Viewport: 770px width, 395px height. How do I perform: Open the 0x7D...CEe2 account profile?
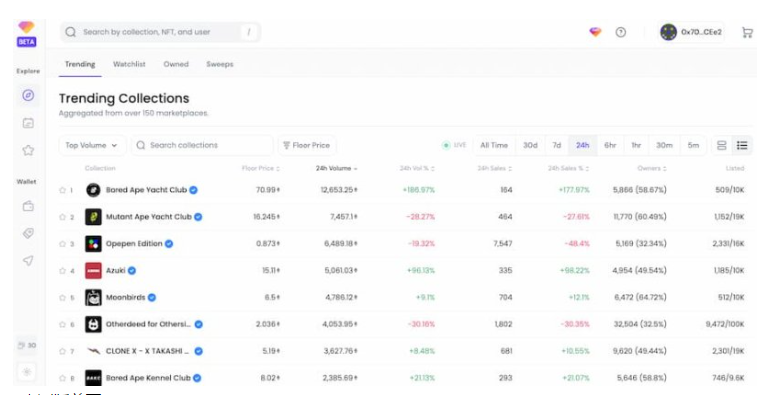click(691, 32)
